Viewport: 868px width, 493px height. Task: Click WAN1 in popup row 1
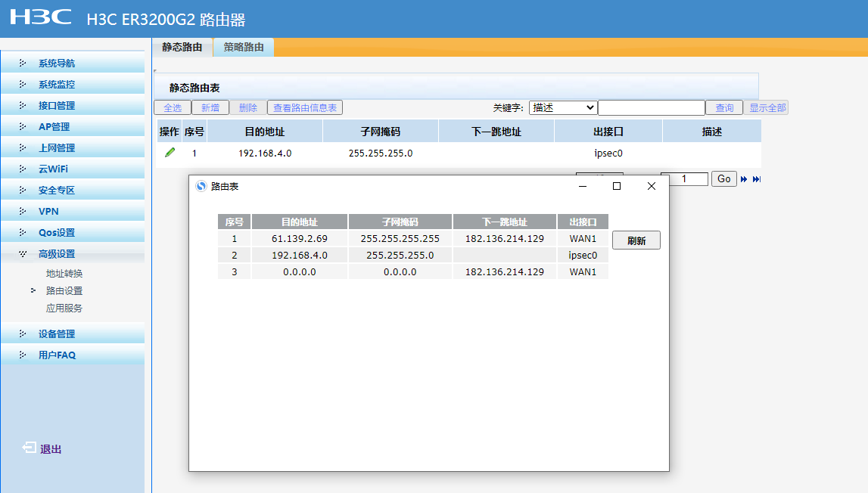[583, 238]
